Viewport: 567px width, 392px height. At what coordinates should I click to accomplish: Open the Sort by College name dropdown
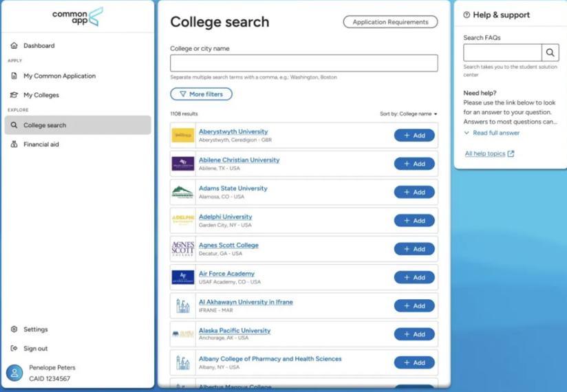(x=409, y=113)
